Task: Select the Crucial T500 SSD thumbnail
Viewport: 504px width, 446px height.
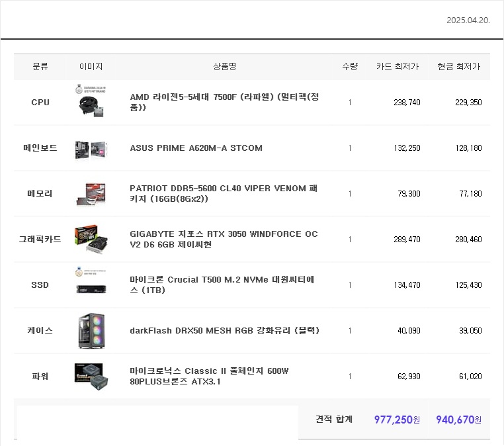Action: [x=91, y=284]
